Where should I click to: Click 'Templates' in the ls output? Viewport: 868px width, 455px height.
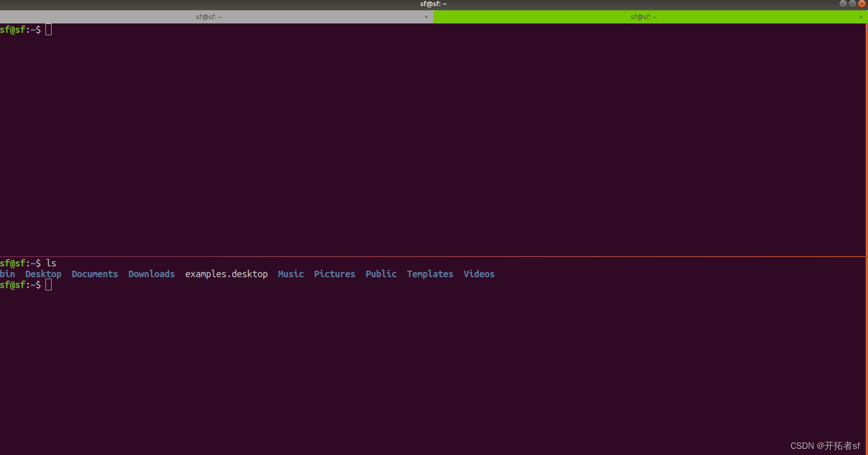430,274
